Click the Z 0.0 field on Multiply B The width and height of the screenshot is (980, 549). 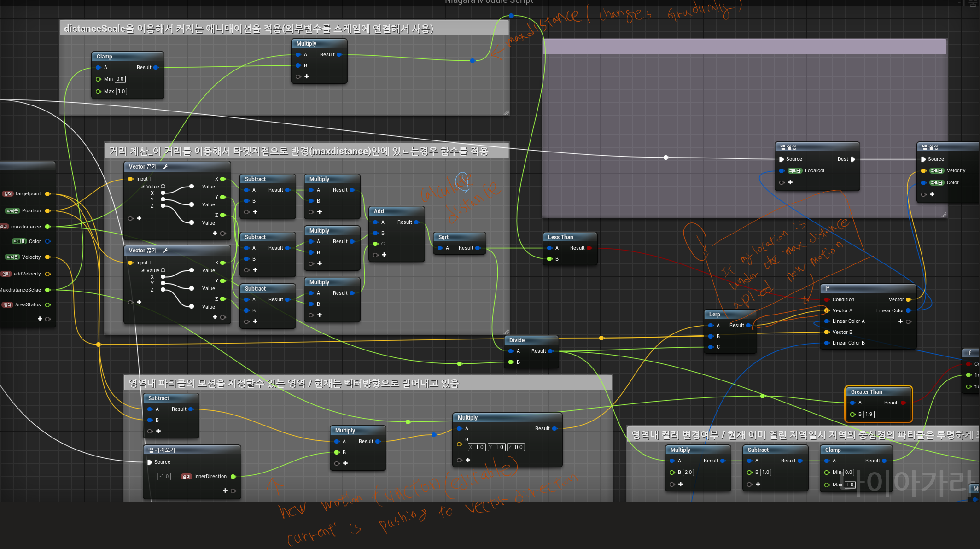pyautogui.click(x=516, y=447)
